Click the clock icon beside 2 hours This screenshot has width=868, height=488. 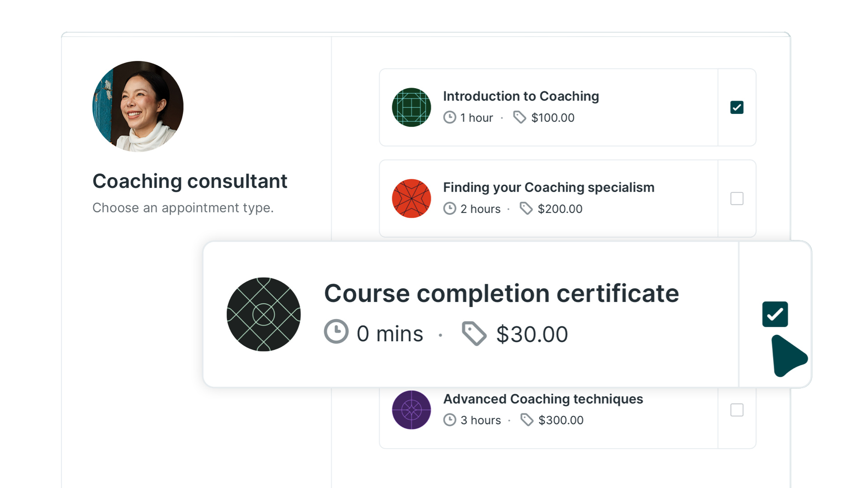(x=449, y=208)
